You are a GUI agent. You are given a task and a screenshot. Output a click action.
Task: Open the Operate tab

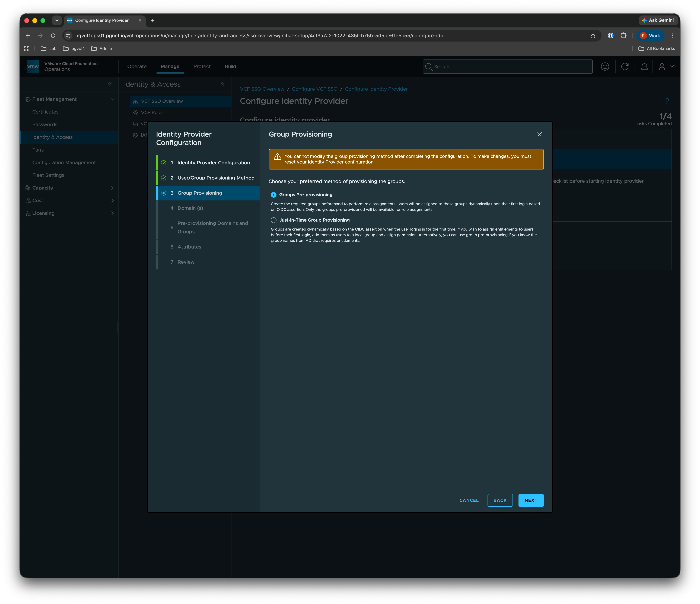click(x=137, y=67)
